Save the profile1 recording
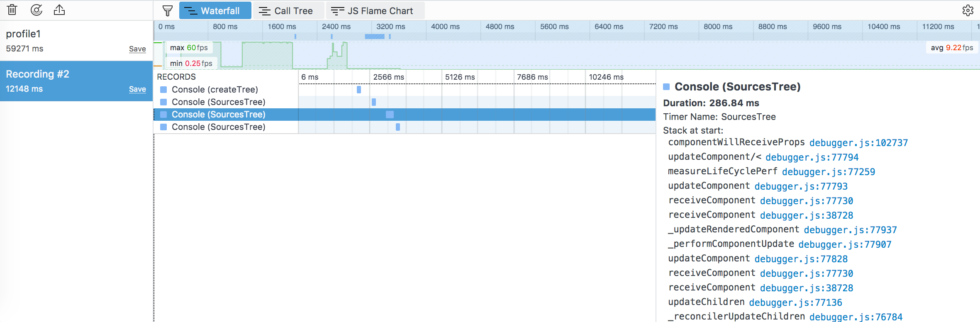 [x=137, y=49]
